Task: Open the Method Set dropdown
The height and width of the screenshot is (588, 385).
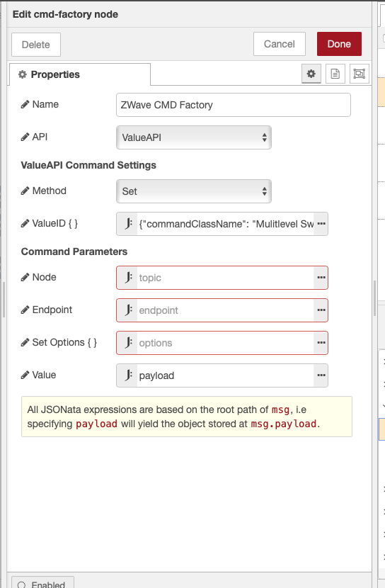Action: click(x=194, y=191)
